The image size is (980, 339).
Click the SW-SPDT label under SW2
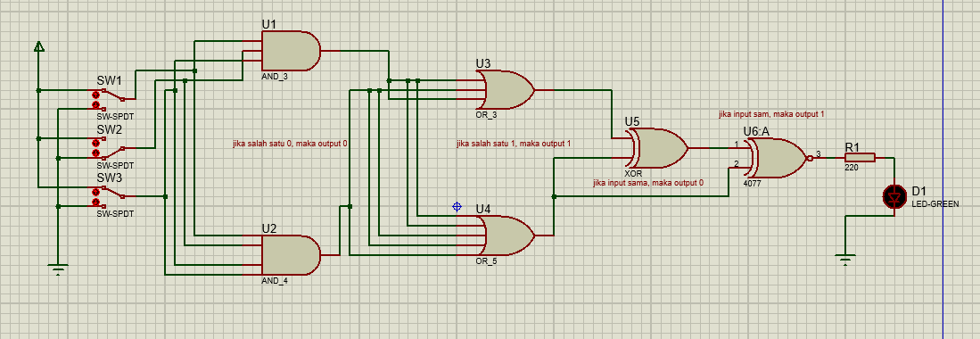[116, 165]
